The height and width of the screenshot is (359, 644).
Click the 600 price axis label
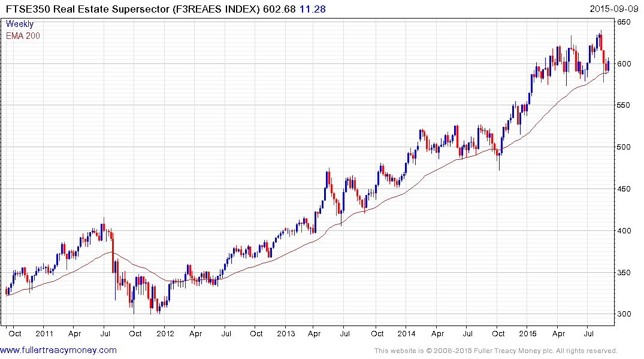coord(624,63)
